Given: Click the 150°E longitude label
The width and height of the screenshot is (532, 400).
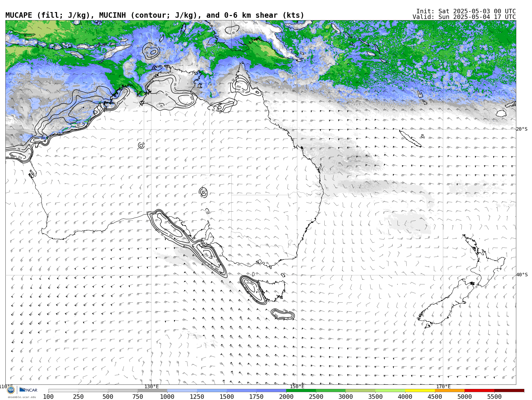Looking at the screenshot, I should 297,386.
